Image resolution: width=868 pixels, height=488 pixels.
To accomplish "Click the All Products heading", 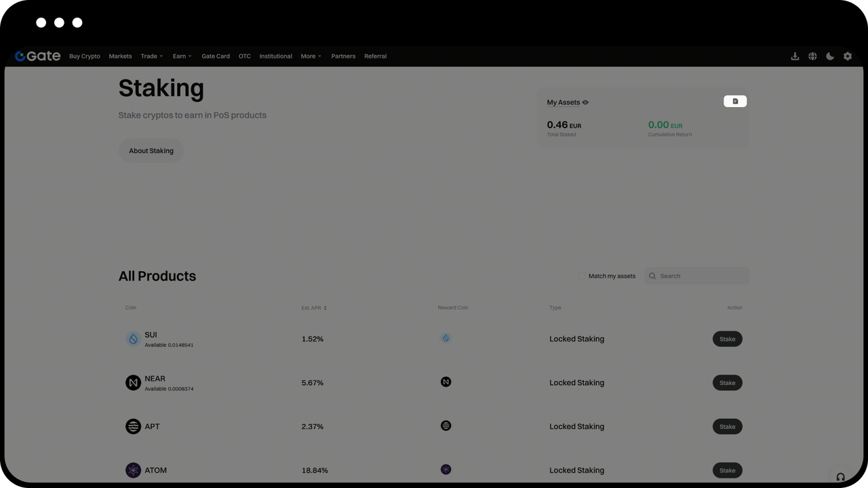I will (157, 276).
